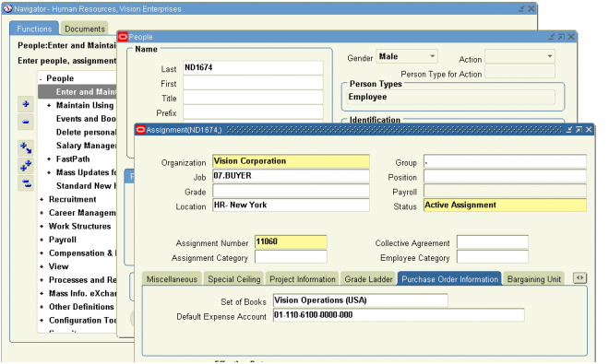Click the Grade field

click(x=291, y=191)
